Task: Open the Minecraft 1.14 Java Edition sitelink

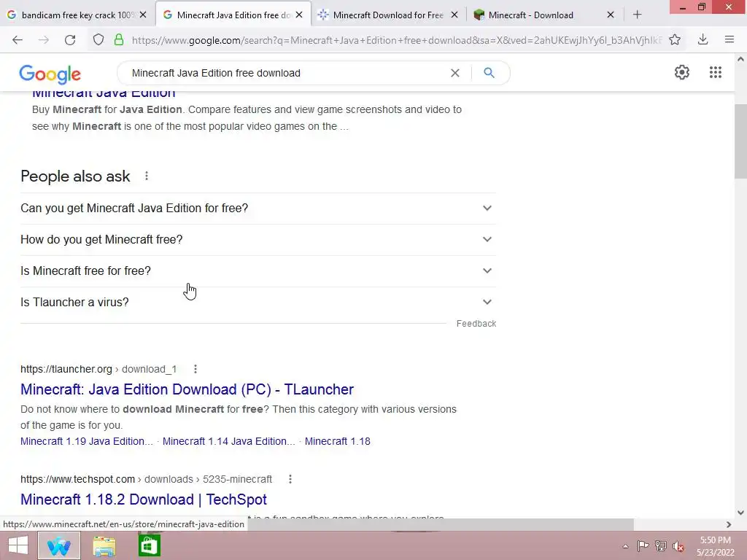Action: 228,441
